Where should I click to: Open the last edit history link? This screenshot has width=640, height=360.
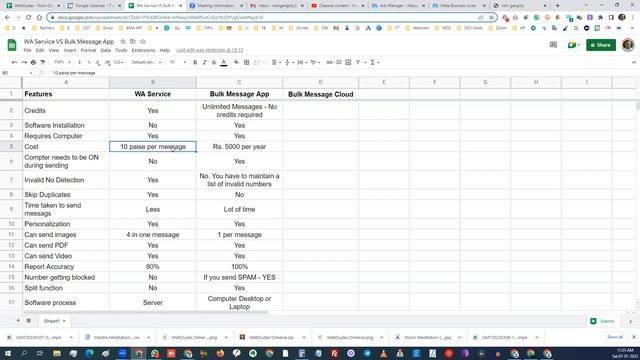[210, 50]
